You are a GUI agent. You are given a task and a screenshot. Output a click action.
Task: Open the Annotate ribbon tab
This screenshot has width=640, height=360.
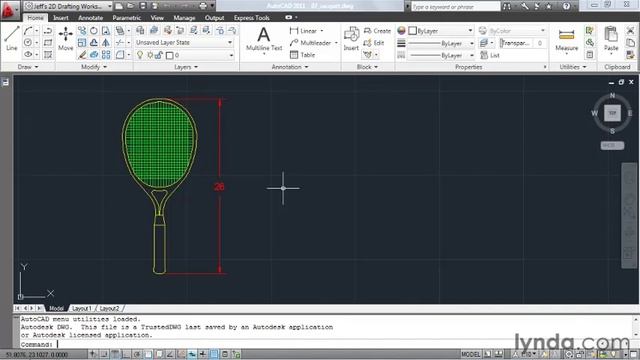91,18
